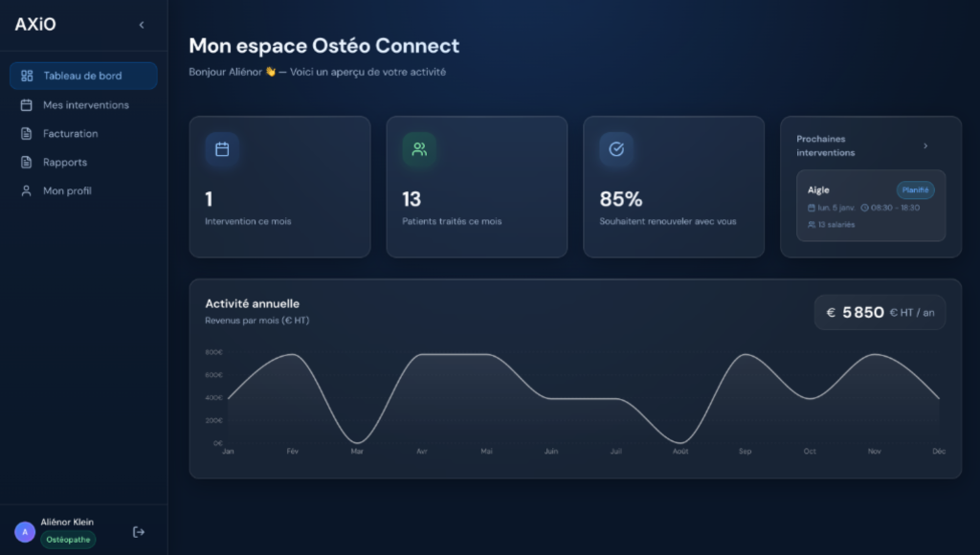This screenshot has width=980, height=555.
Task: Click the calendar icon on the Intervention card
Action: (222, 149)
